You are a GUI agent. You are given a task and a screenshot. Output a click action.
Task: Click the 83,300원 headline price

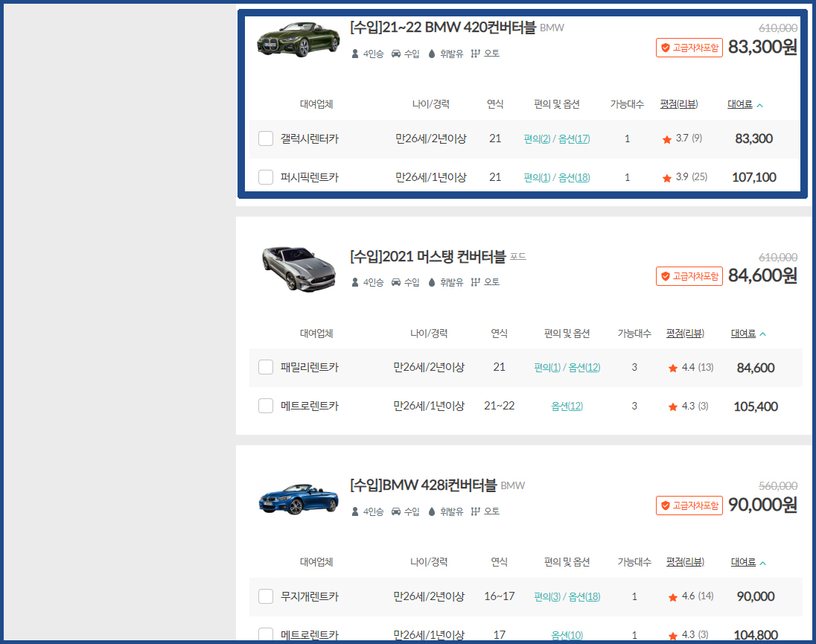762,47
